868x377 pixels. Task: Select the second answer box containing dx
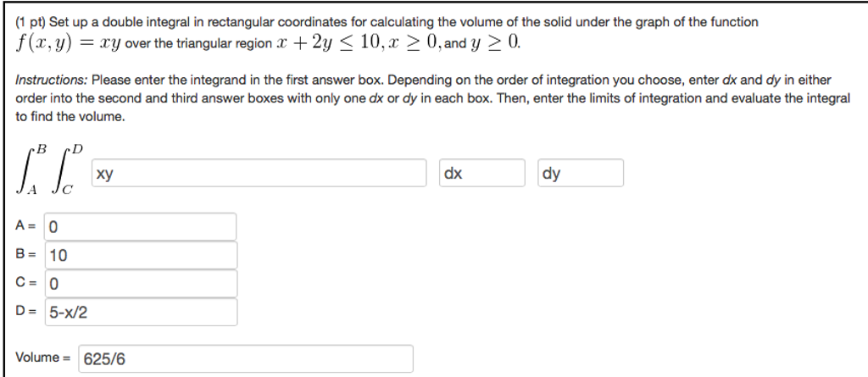coord(482,174)
